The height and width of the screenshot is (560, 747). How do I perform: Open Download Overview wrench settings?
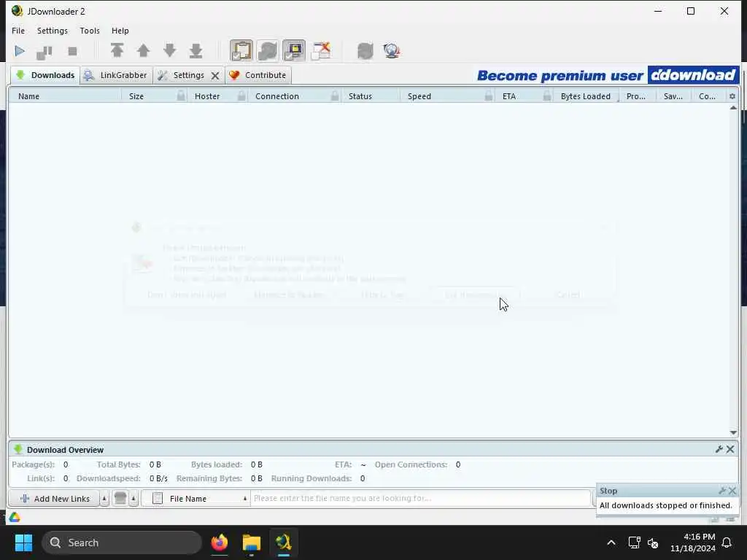(719, 449)
